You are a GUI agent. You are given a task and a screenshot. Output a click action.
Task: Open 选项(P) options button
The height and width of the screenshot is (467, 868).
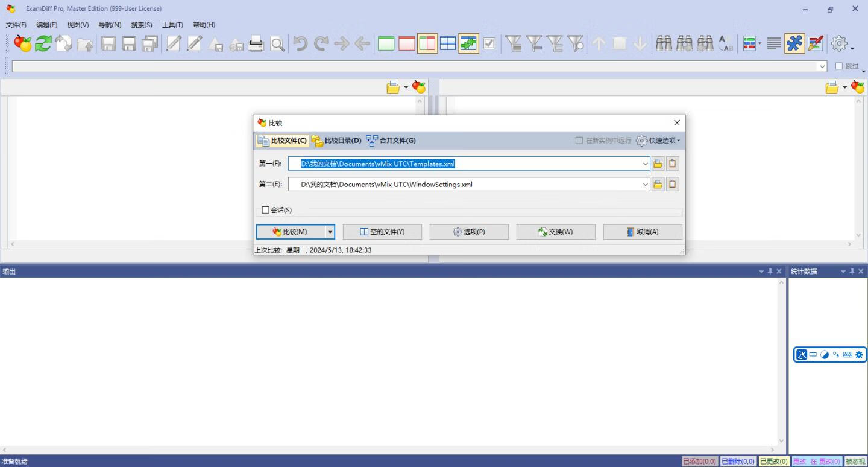(x=469, y=232)
